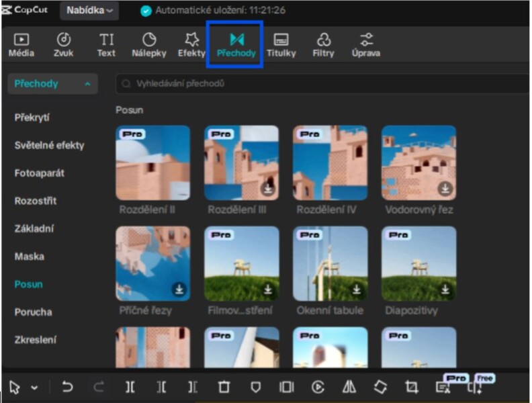Viewport: 532px width, 403px height.
Task: Select the Maska category
Action: click(x=29, y=257)
